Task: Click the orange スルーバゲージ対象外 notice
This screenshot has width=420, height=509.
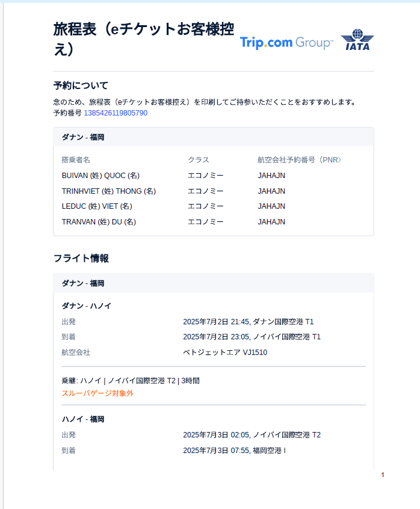Action: point(97,393)
